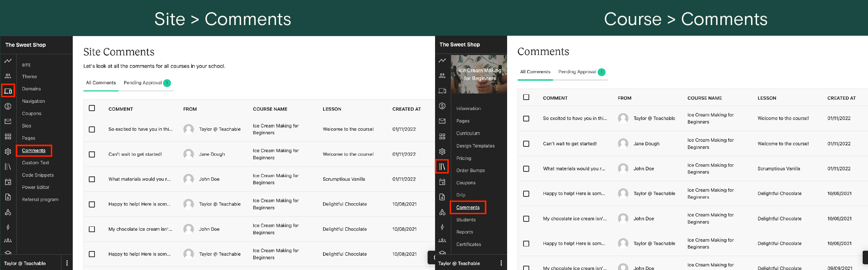The height and width of the screenshot is (270, 868).
Task: Open Bios in the Site menu
Action: pos(27,126)
